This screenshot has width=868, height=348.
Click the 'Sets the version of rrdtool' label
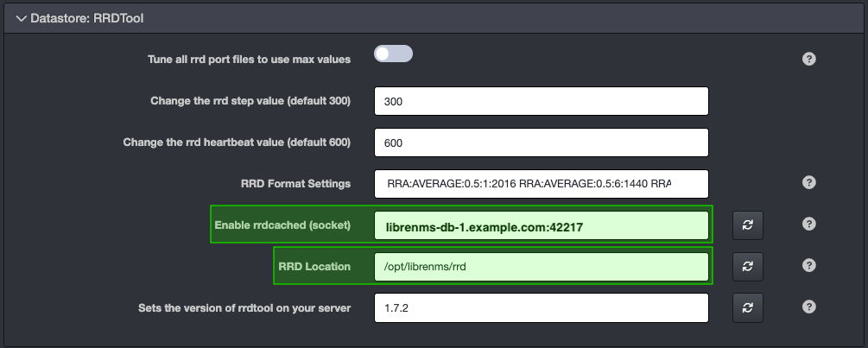[244, 308]
